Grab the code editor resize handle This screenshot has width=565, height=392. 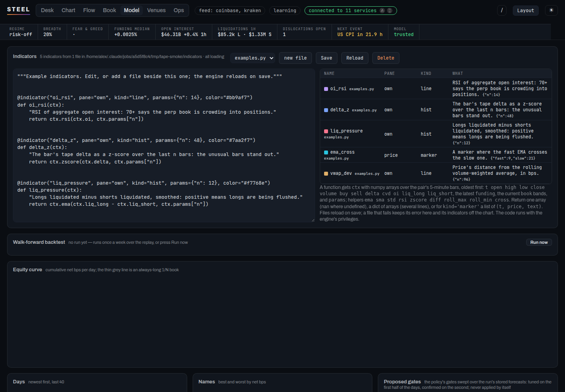point(313,220)
